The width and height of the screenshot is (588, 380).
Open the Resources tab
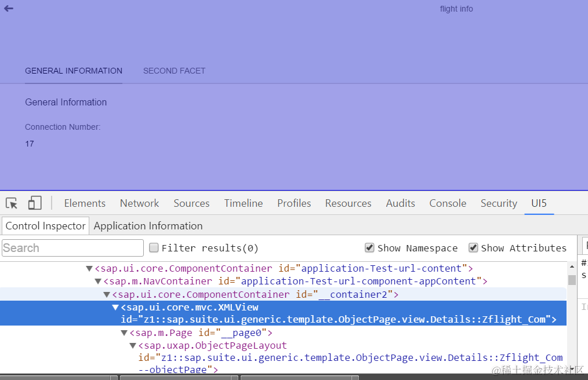[349, 203]
